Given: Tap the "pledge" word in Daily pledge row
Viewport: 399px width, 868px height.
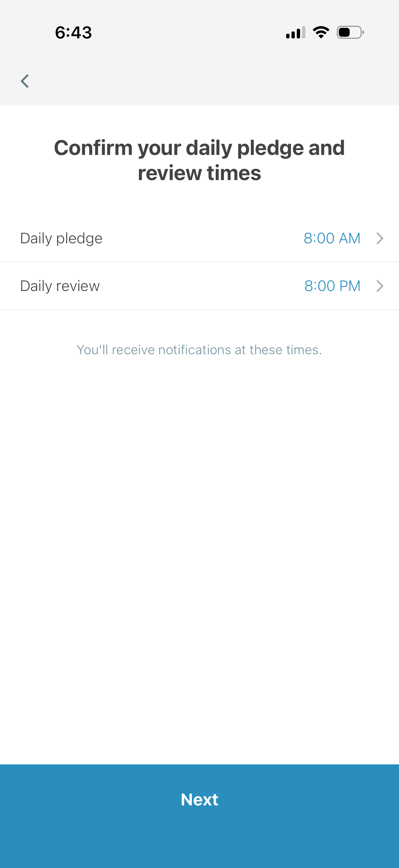Looking at the screenshot, I should (79, 239).
